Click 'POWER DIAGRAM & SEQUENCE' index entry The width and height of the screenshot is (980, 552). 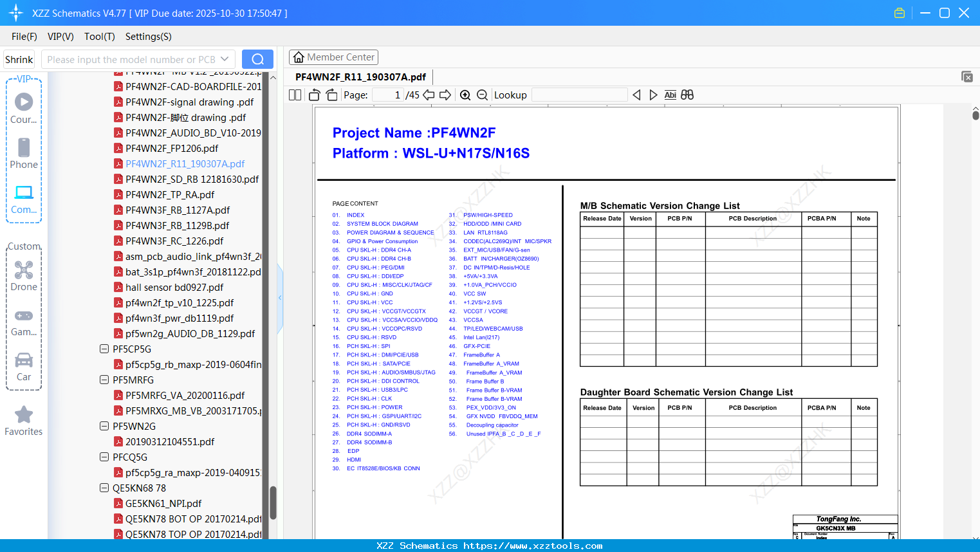pyautogui.click(x=391, y=233)
